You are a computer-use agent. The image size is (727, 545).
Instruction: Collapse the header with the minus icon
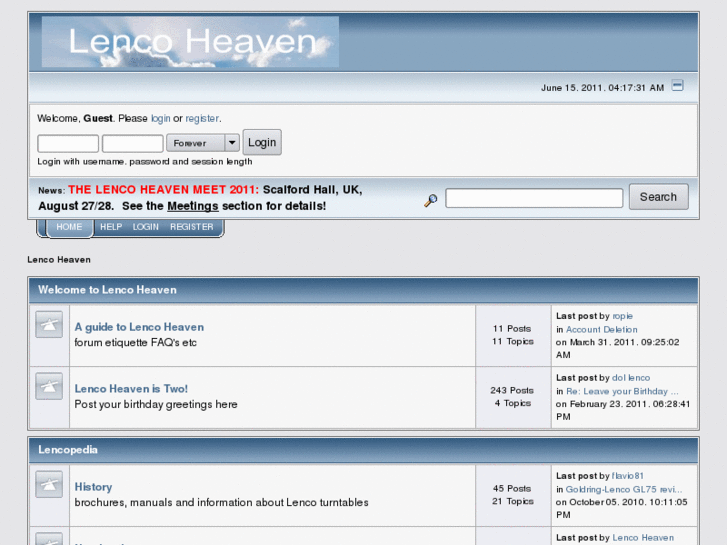[677, 86]
